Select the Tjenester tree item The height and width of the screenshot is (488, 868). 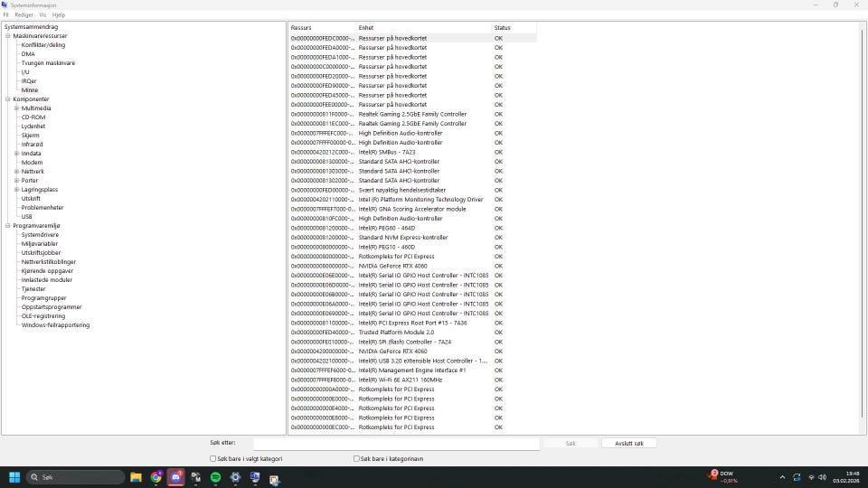33,289
